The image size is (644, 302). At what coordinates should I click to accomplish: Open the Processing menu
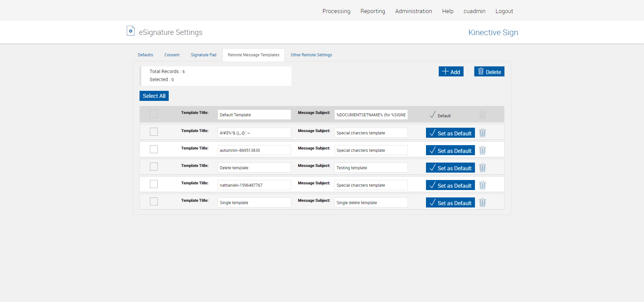point(336,11)
